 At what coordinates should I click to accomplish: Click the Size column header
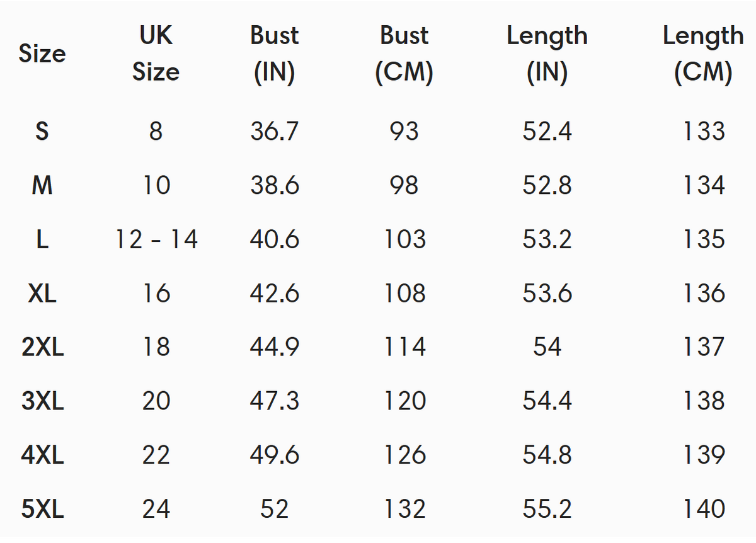click(x=42, y=54)
